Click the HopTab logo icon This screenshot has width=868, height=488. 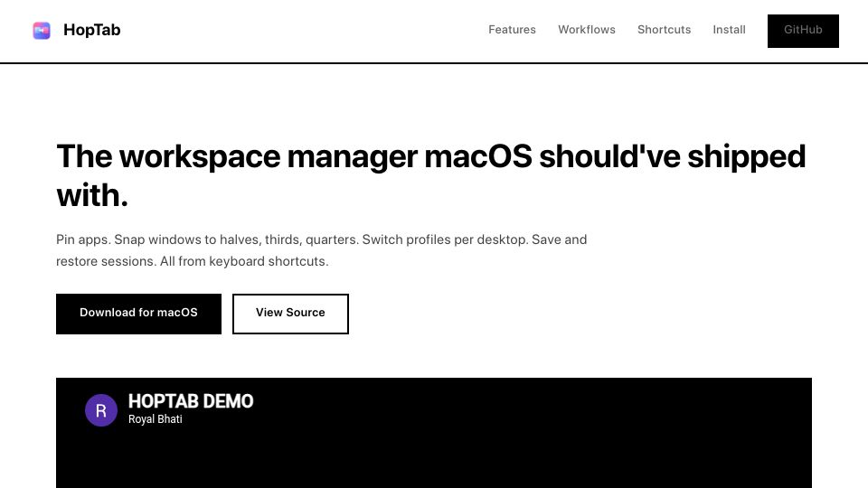coord(42,31)
